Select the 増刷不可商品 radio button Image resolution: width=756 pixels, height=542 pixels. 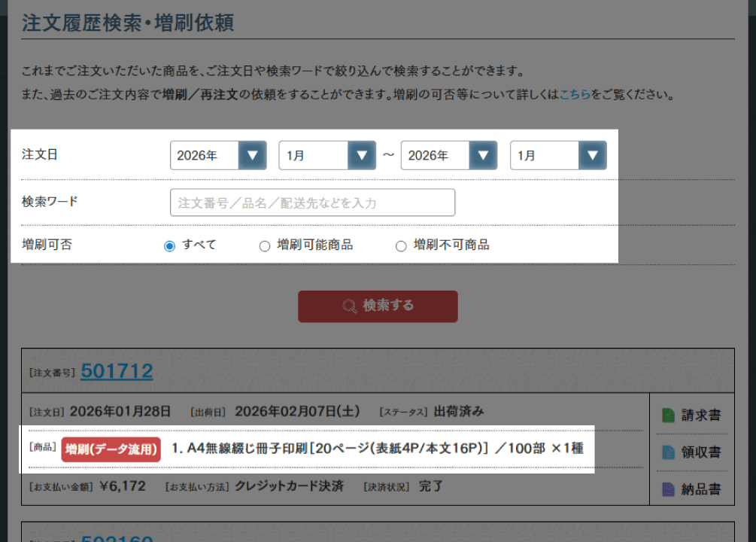(401, 245)
